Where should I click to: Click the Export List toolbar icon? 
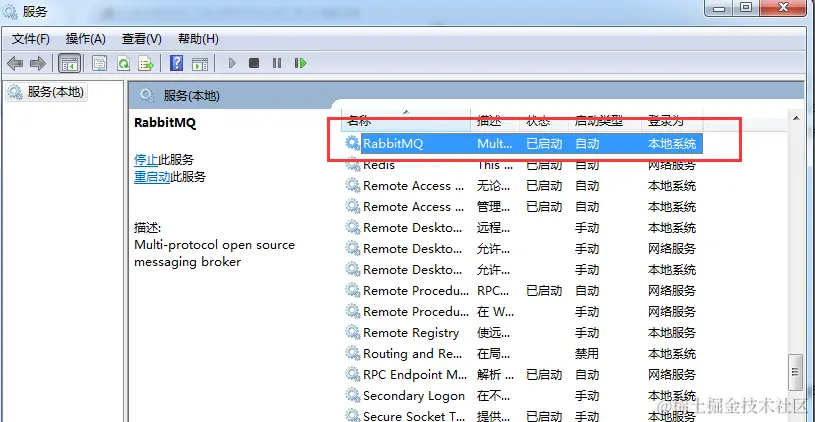click(x=146, y=63)
